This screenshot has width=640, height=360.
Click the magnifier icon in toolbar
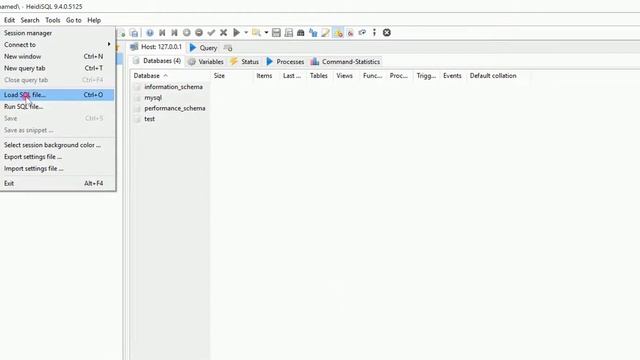click(256, 33)
